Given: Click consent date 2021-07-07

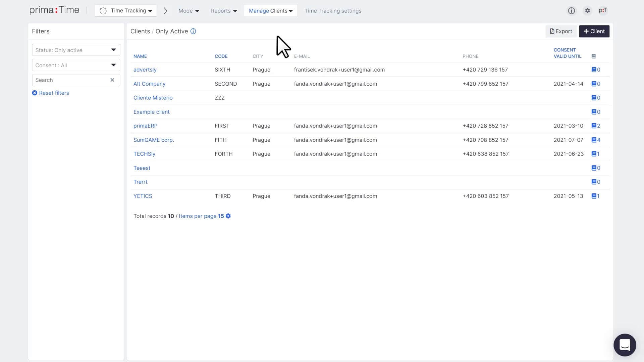Looking at the screenshot, I should point(568,140).
